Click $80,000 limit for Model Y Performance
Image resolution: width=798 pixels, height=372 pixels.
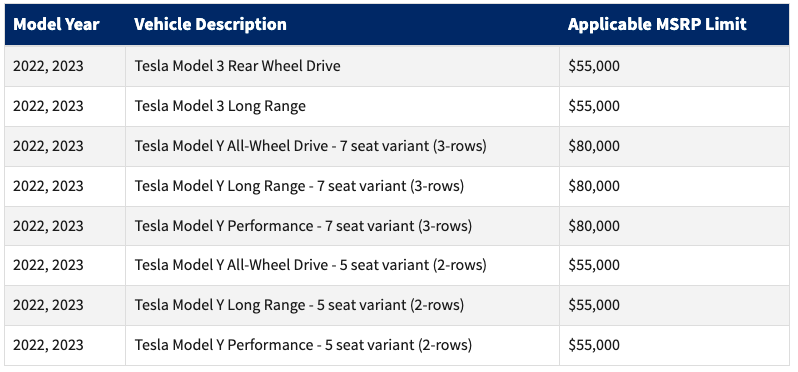coord(594,225)
